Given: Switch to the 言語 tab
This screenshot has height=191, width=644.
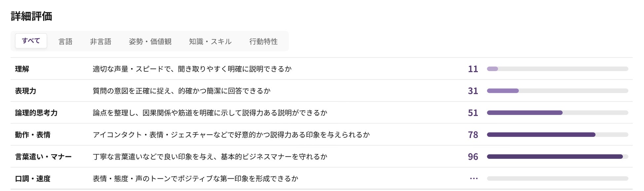Looking at the screenshot, I should pos(65,41).
